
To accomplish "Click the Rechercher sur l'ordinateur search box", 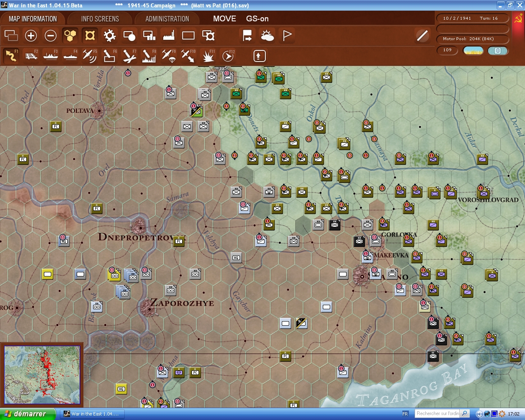I will (x=437, y=414).
